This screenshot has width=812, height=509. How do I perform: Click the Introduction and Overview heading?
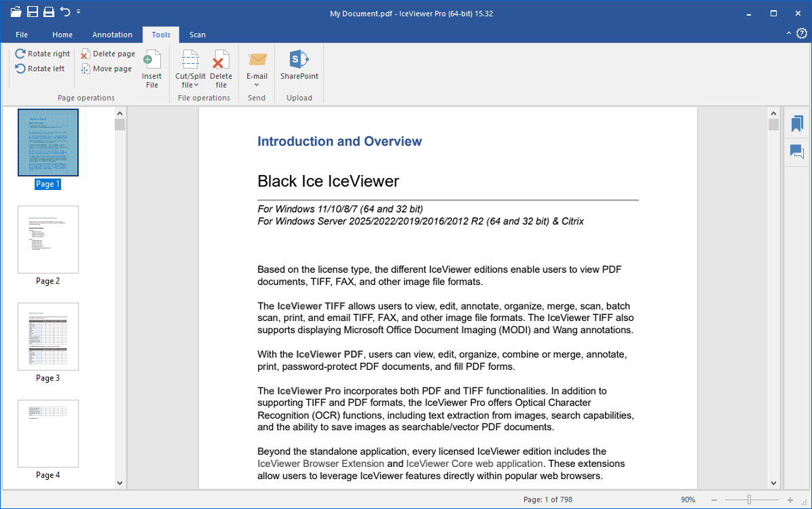[339, 141]
